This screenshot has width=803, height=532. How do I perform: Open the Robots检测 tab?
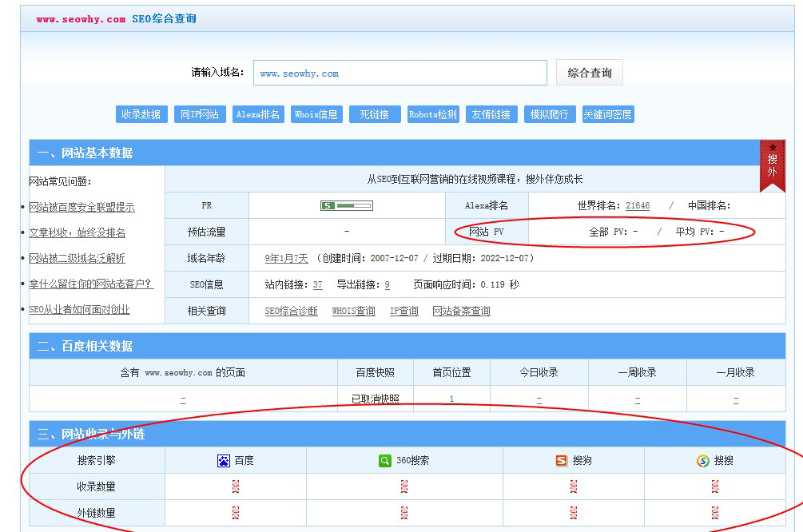coord(433,114)
